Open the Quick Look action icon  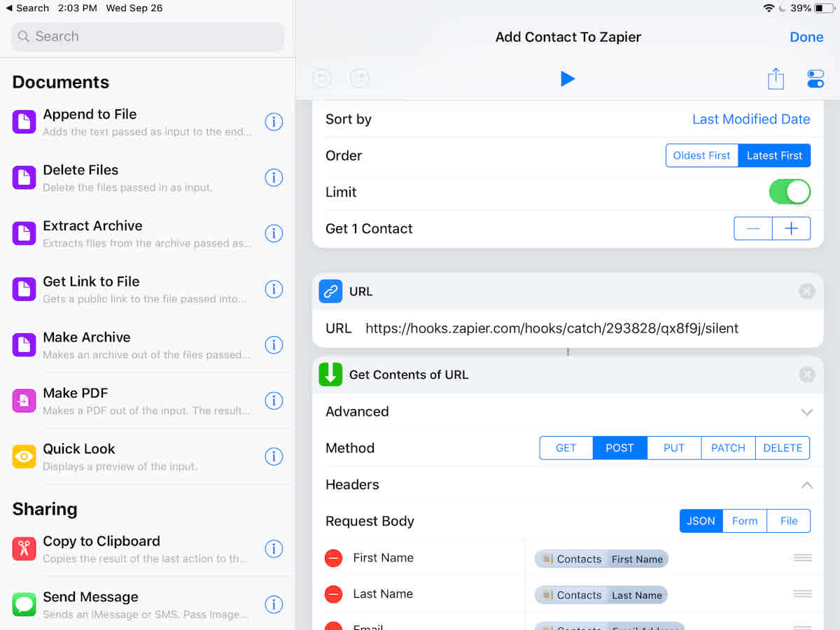click(x=23, y=456)
